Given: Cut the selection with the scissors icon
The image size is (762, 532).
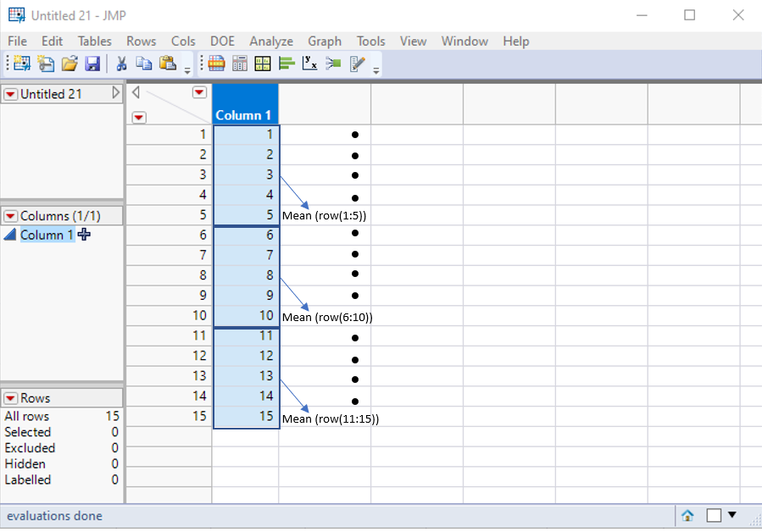Looking at the screenshot, I should click(x=120, y=64).
